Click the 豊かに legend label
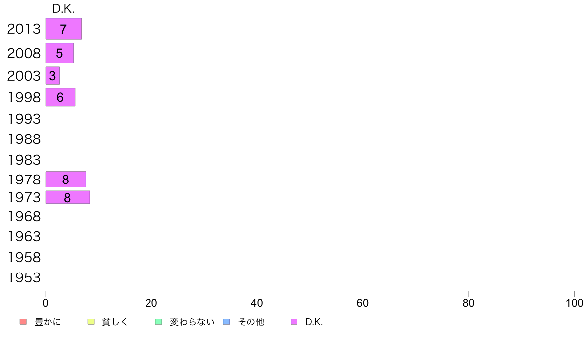This screenshot has width=588, height=364. (48, 322)
